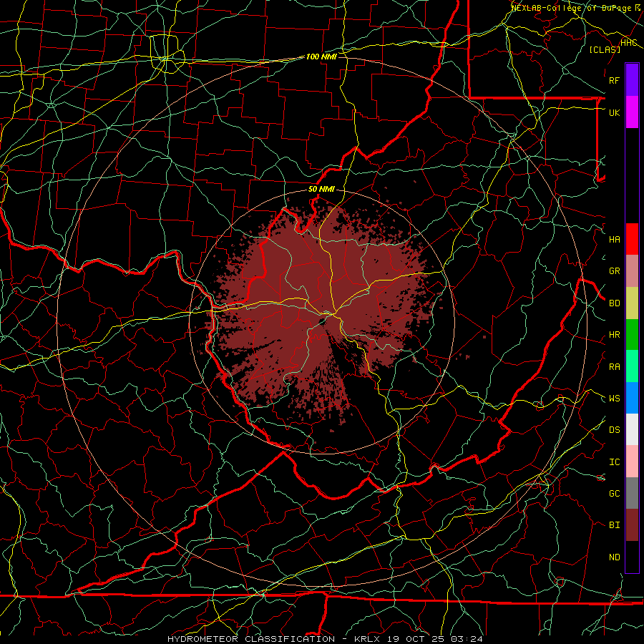The height and width of the screenshot is (644, 644).
Task: Select the GC gray legend swatch
Action: click(x=632, y=493)
